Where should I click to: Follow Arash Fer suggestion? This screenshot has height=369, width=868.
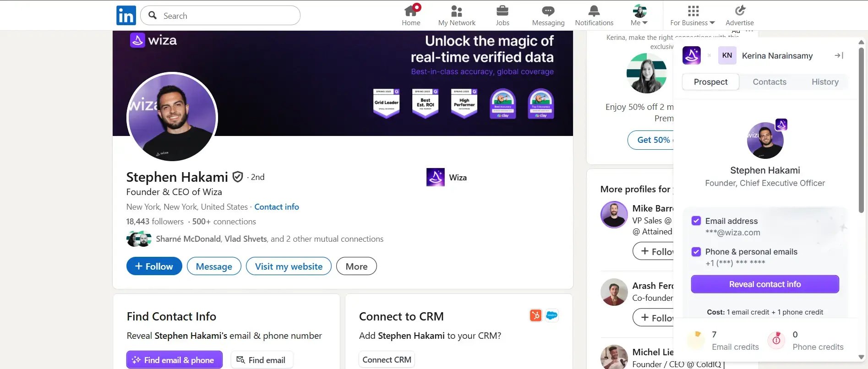[653, 317]
